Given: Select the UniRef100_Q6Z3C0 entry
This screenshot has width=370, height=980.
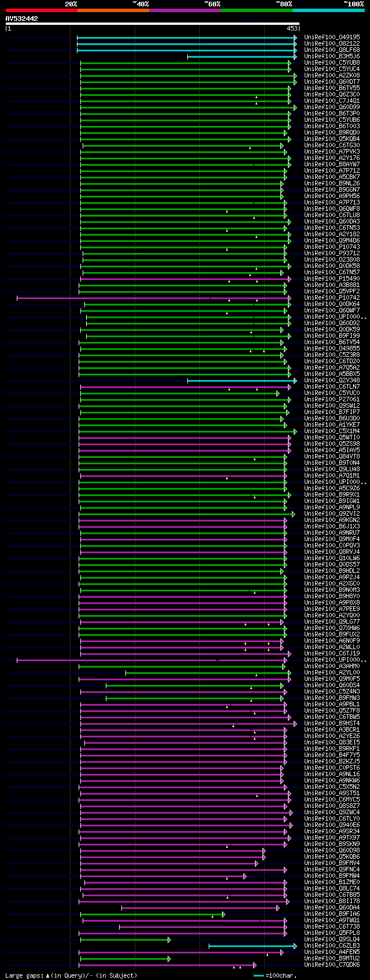Looking at the screenshot, I should [x=332, y=95].
